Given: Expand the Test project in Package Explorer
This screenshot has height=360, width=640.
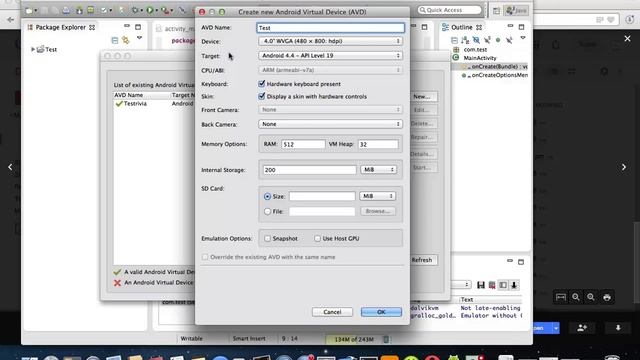Looking at the screenshot, I should pyautogui.click(x=33, y=49).
